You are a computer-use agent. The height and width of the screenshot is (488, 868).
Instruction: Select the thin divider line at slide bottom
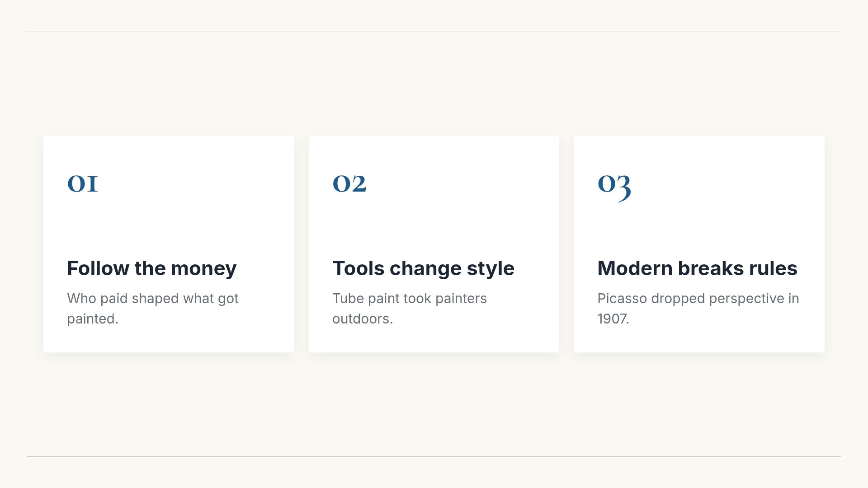(434, 456)
